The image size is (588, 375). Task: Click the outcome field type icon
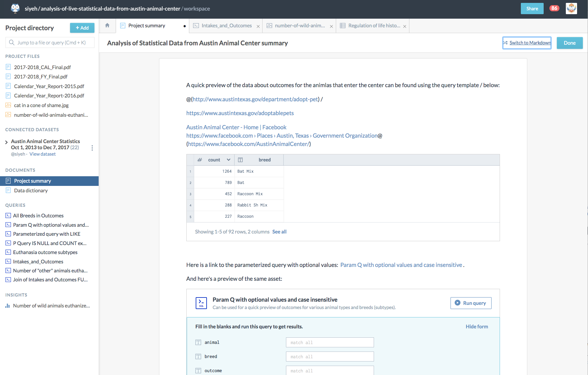tap(198, 371)
